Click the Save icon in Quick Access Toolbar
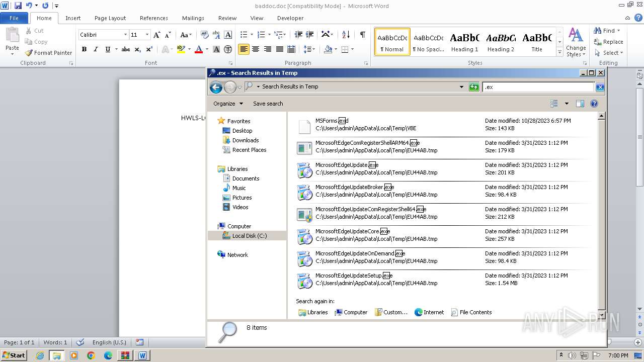This screenshot has width=644, height=362. [18, 6]
